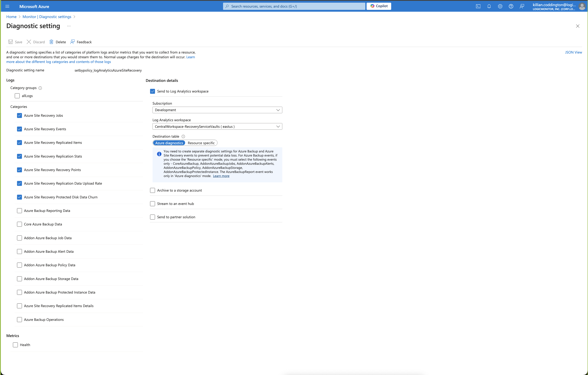Check Azure Backup Reporting Data
Viewport: 588px width, 375px height.
point(19,211)
